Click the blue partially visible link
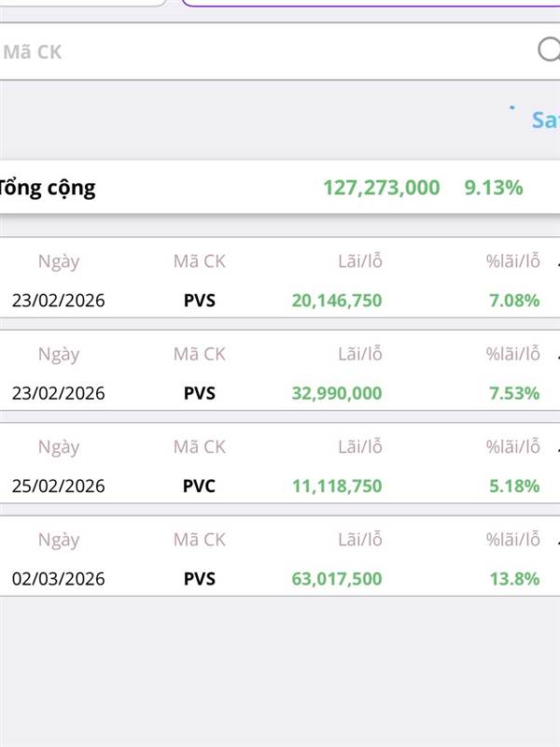This screenshot has width=560, height=747. click(x=545, y=120)
